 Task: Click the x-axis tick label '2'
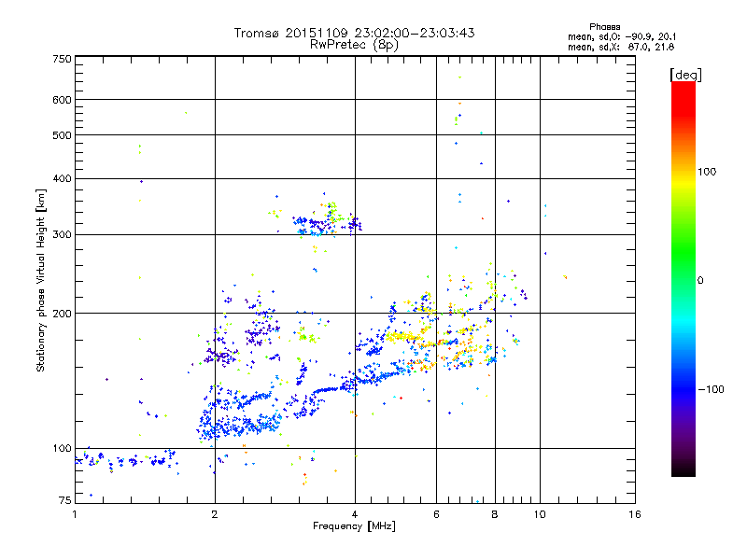click(x=215, y=514)
